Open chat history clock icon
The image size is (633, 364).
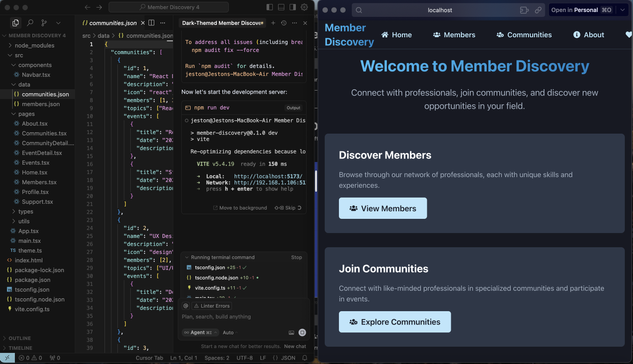coord(284,23)
